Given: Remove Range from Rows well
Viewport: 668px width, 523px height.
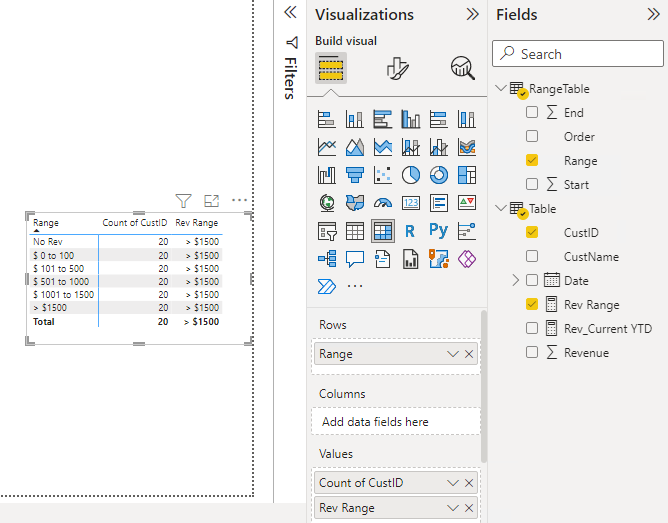Looking at the screenshot, I should pyautogui.click(x=469, y=354).
